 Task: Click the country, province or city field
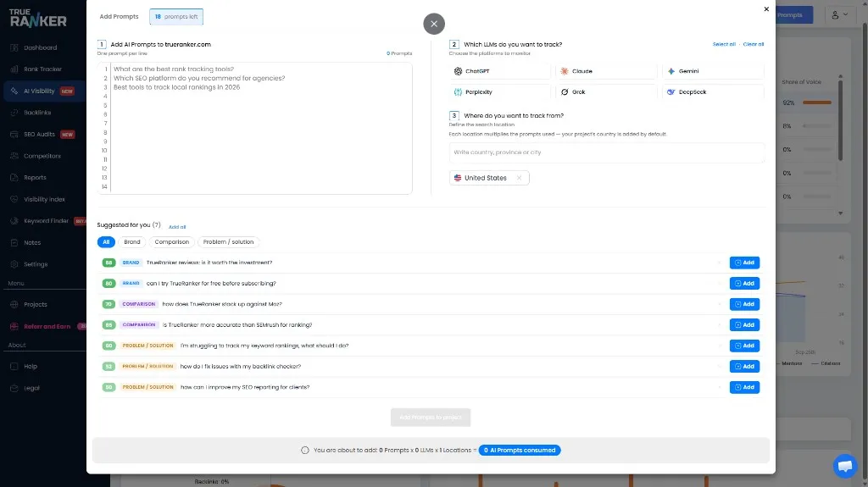(x=607, y=152)
